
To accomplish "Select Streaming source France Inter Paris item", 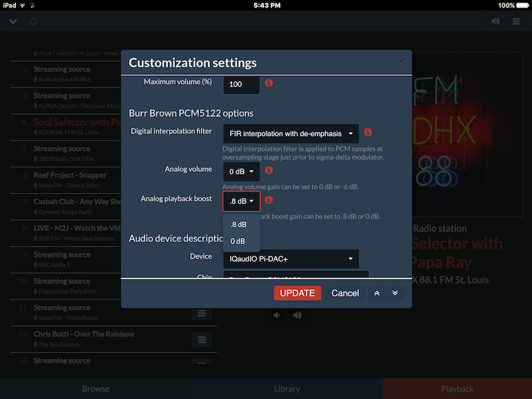I will [65, 286].
